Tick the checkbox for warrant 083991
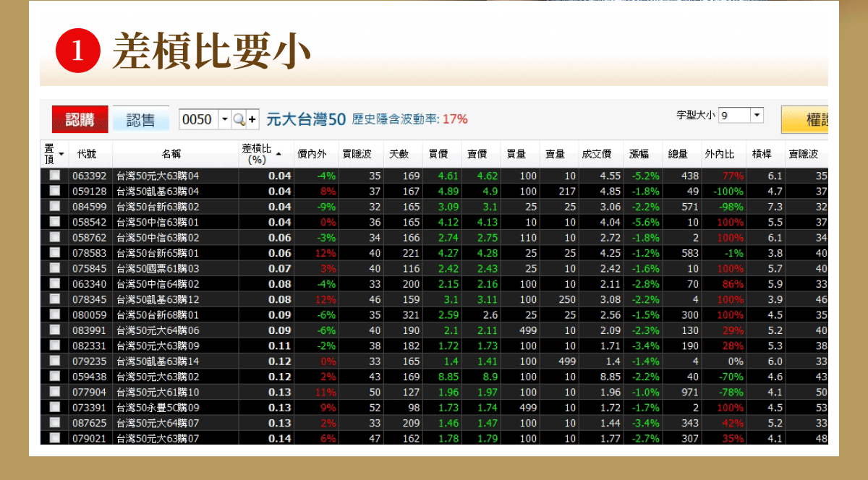868x480 pixels. (55, 330)
